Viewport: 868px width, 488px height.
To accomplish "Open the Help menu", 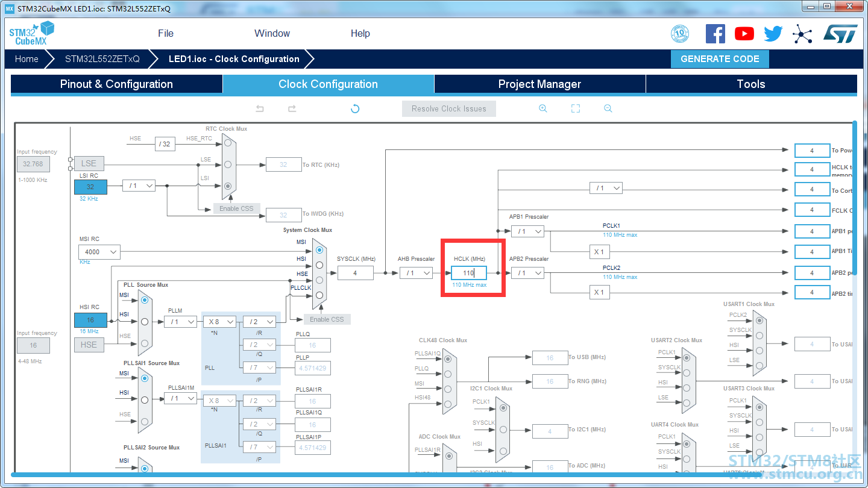I will (x=360, y=33).
